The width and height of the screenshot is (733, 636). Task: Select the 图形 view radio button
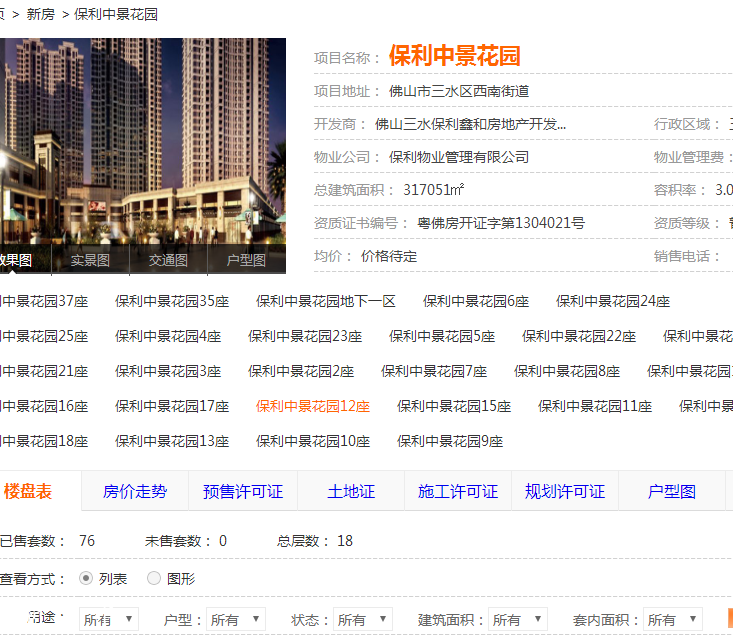[154, 578]
